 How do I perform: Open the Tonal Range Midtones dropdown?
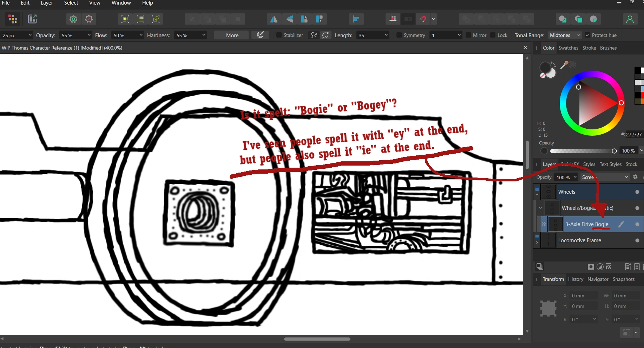[x=565, y=35]
